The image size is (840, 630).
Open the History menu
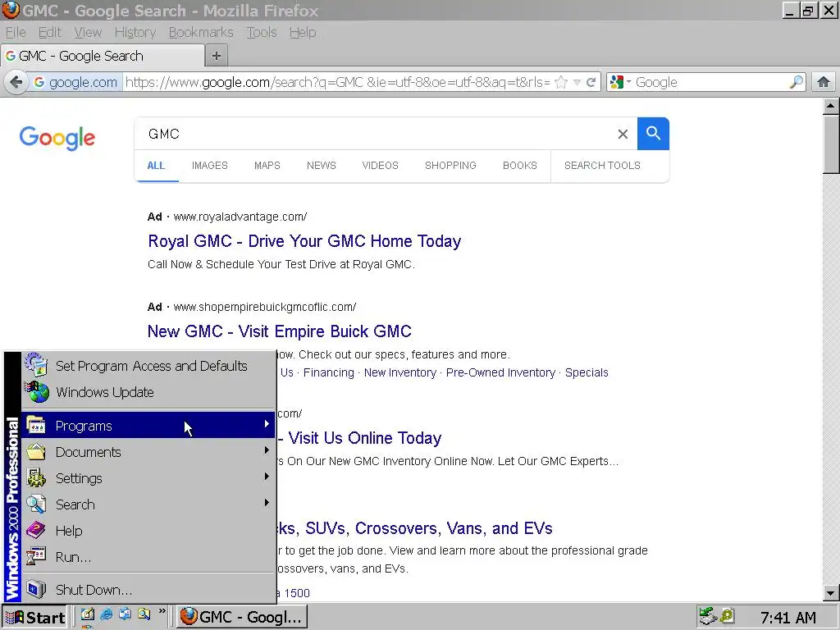click(135, 33)
